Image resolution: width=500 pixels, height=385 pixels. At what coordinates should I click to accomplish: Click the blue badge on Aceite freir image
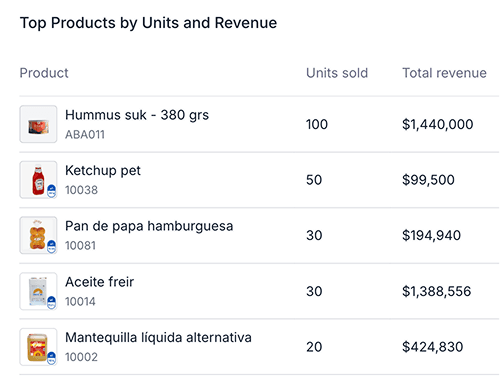51,303
